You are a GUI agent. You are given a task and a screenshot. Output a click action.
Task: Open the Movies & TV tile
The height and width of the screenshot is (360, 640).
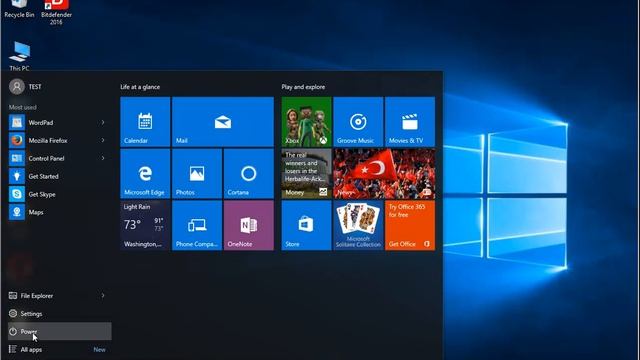(410, 122)
